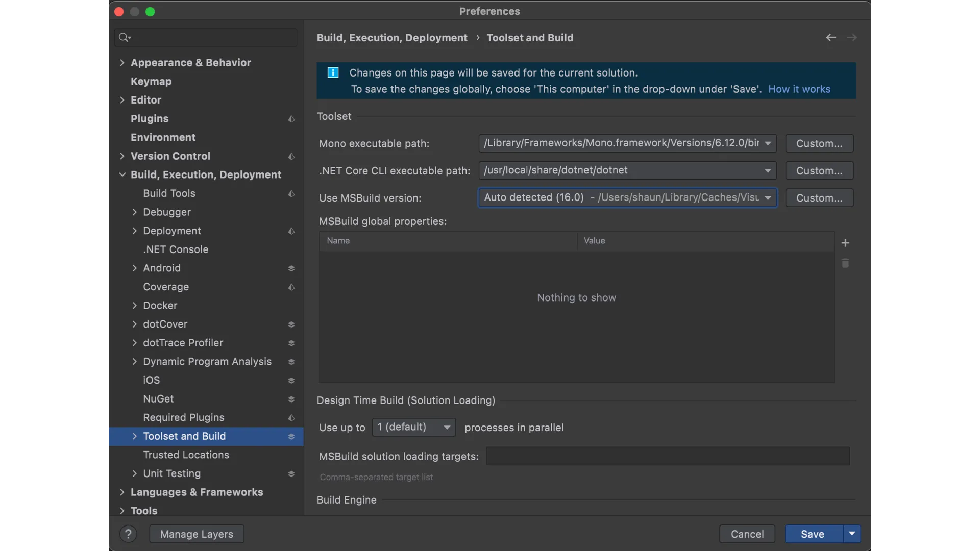This screenshot has width=980, height=551.
Task: Click the Value column header
Action: click(706, 241)
